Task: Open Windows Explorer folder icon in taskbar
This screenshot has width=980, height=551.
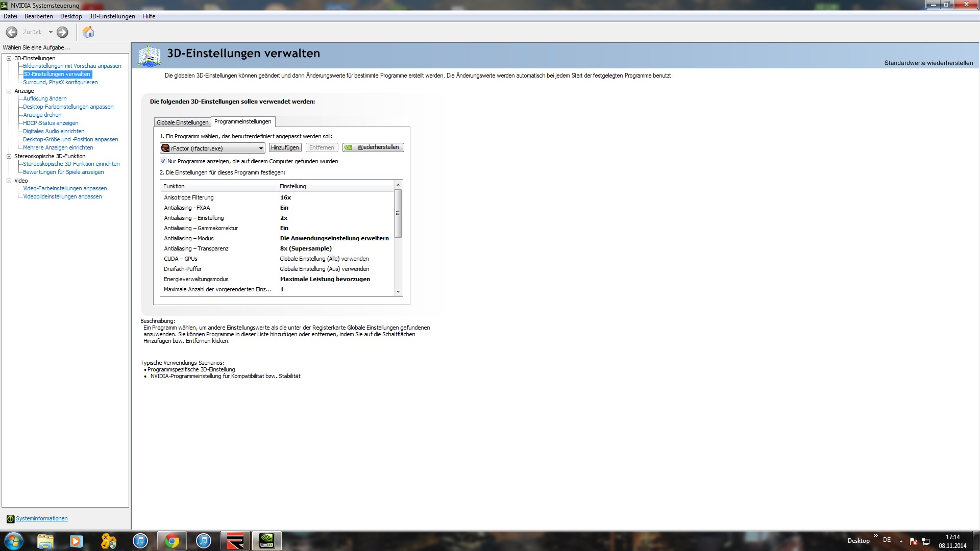Action: [45, 541]
